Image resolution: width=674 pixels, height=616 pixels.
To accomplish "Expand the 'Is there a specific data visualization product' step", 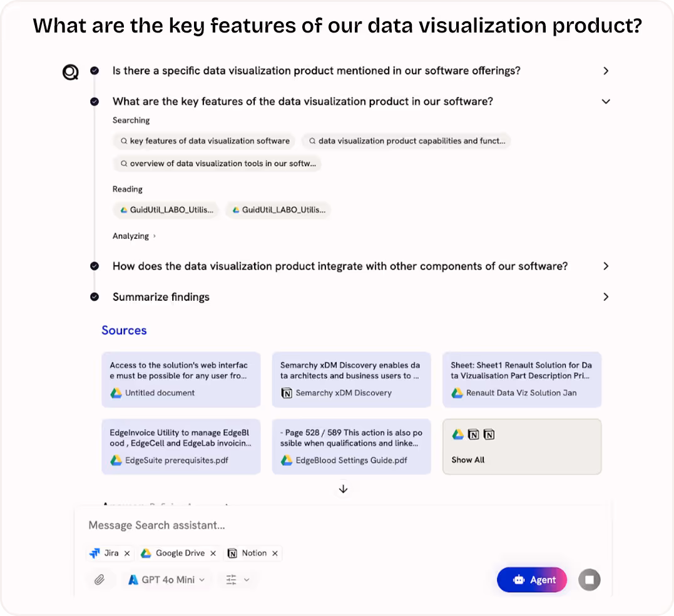I will tap(606, 71).
